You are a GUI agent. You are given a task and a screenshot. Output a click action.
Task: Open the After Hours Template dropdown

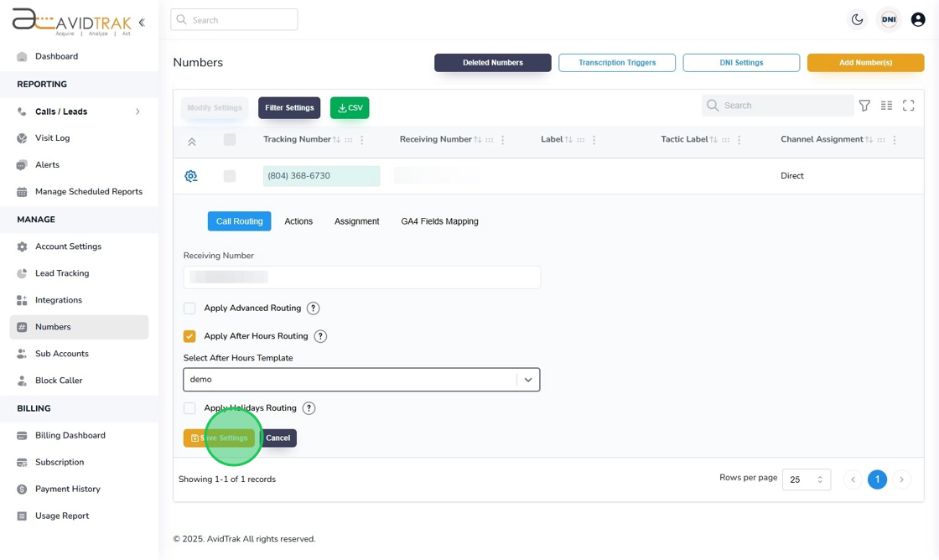[x=361, y=380]
